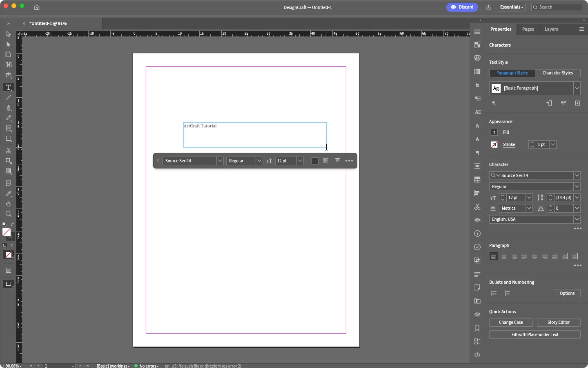This screenshot has height=368, width=588.
Task: Click the Change Case button
Action: [511, 323]
